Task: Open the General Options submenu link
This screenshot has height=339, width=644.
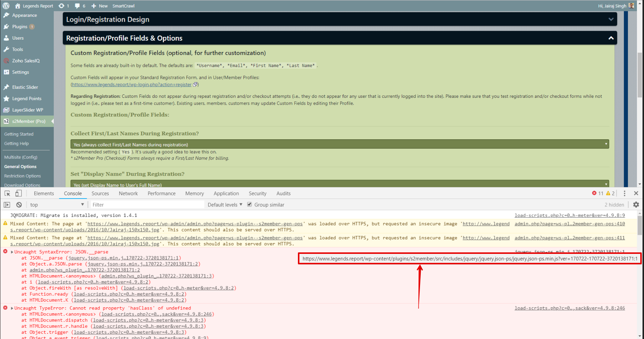Action: click(x=20, y=167)
